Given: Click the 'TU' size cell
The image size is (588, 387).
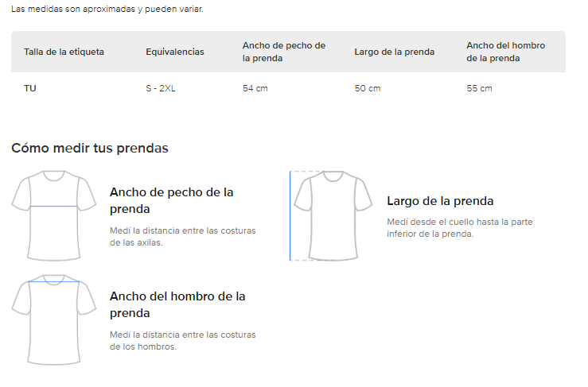Looking at the screenshot, I should point(30,88).
